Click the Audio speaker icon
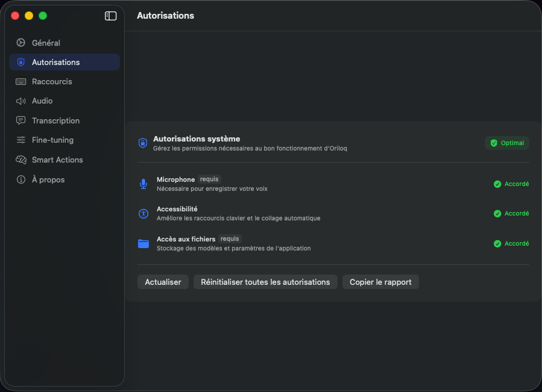Viewport: 542px width, 392px height. (20, 101)
